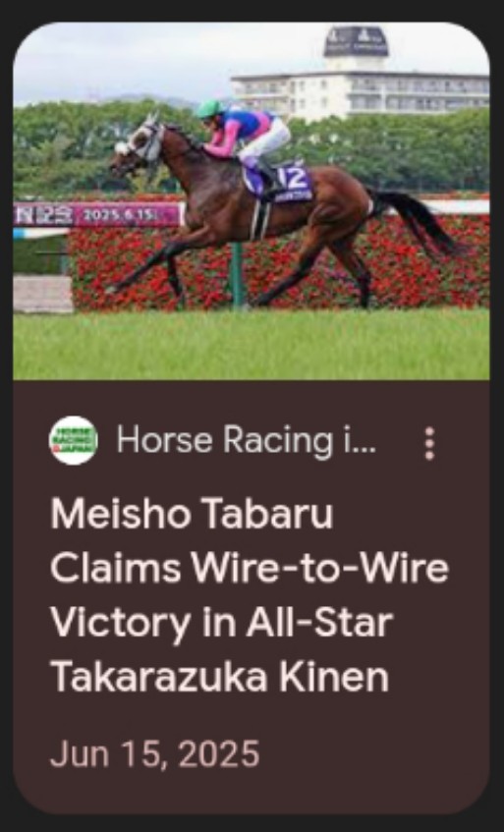This screenshot has height=832, width=504.
Task: Click the horse's black tail
Action: [415, 220]
